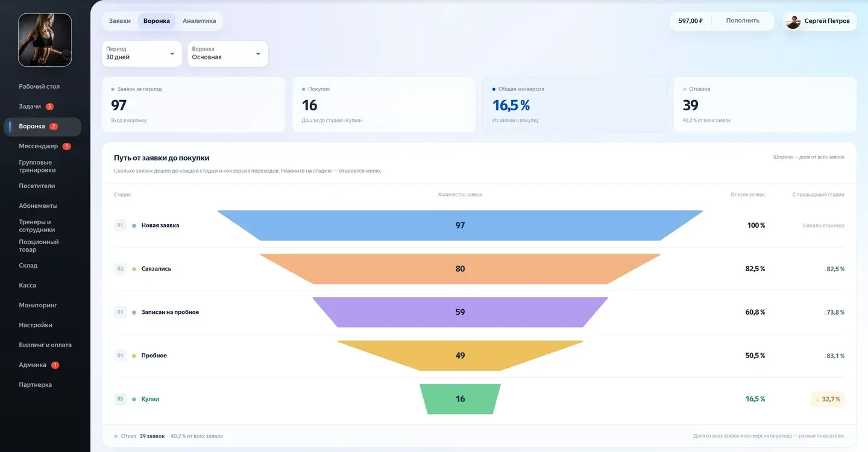Click the Админка badge showing 1
The width and height of the screenshot is (868, 452).
click(x=55, y=365)
